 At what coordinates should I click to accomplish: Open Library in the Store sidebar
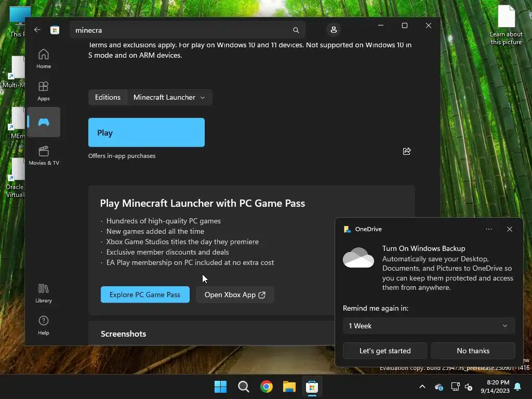pyautogui.click(x=44, y=293)
